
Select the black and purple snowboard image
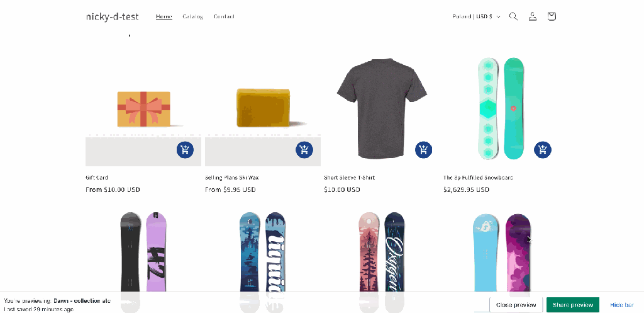pyautogui.click(x=143, y=252)
